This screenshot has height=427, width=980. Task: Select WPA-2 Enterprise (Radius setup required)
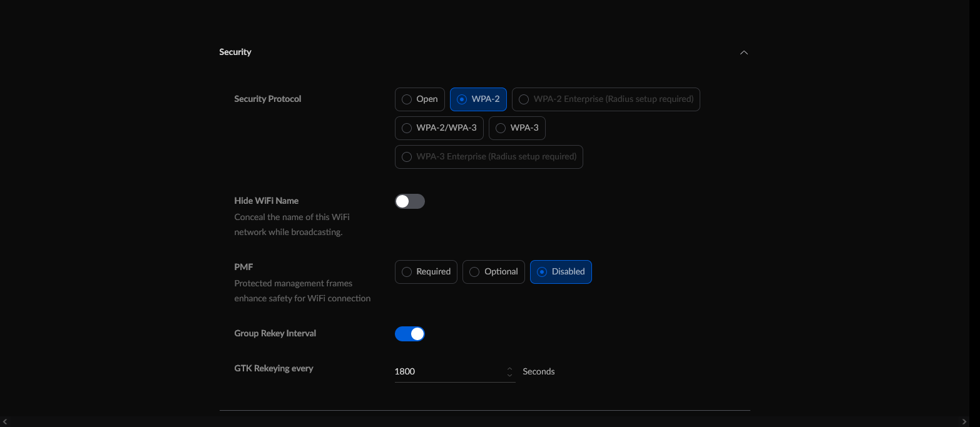click(606, 99)
